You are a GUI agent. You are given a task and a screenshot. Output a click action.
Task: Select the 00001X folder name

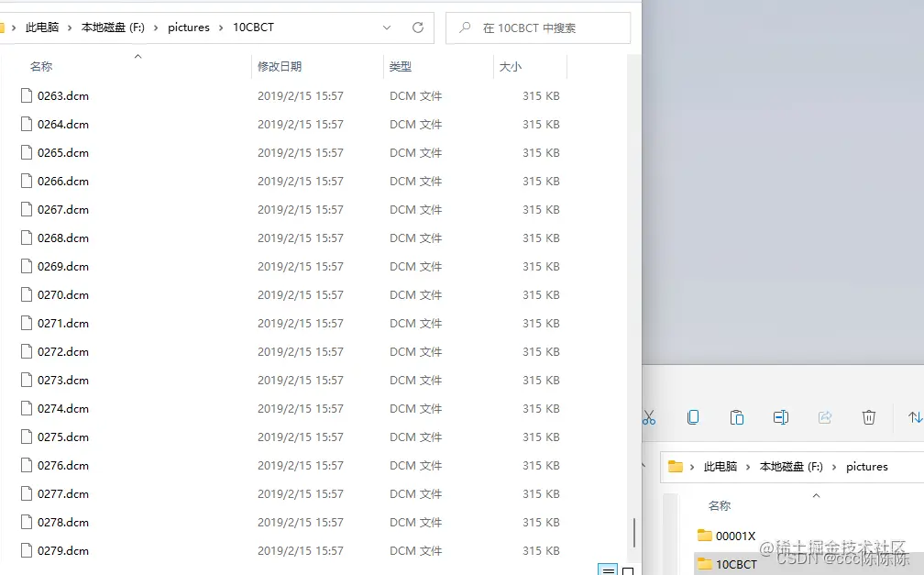(x=735, y=536)
